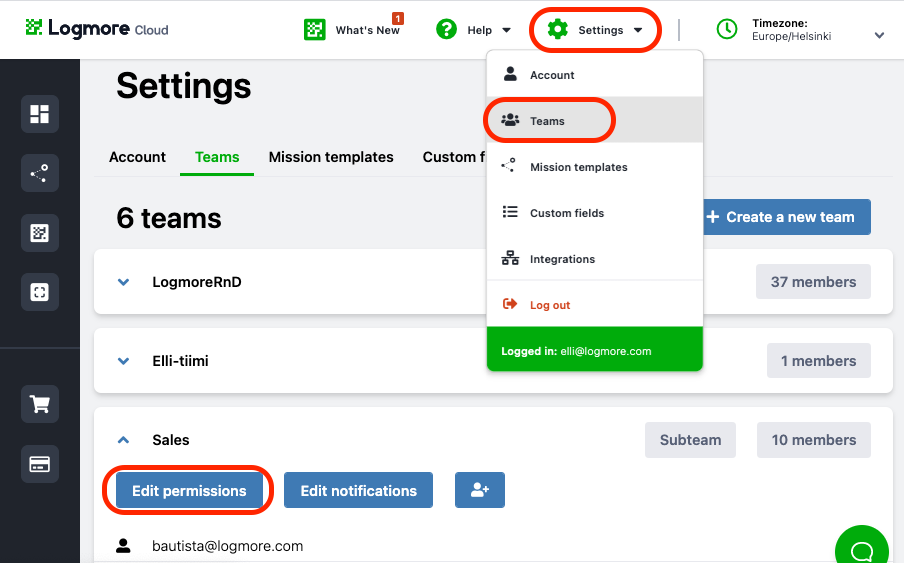This screenshot has width=904, height=563.
Task: Click the Subteam badge on Sales
Action: point(690,440)
